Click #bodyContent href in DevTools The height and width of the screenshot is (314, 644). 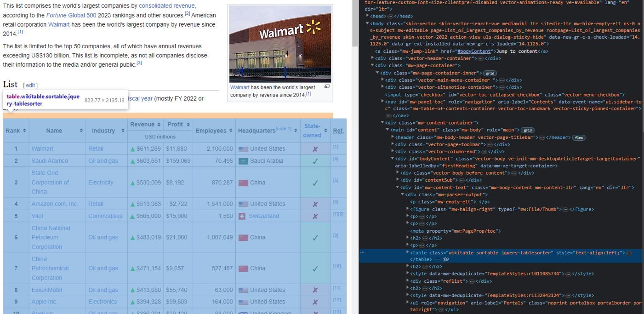coord(473,51)
